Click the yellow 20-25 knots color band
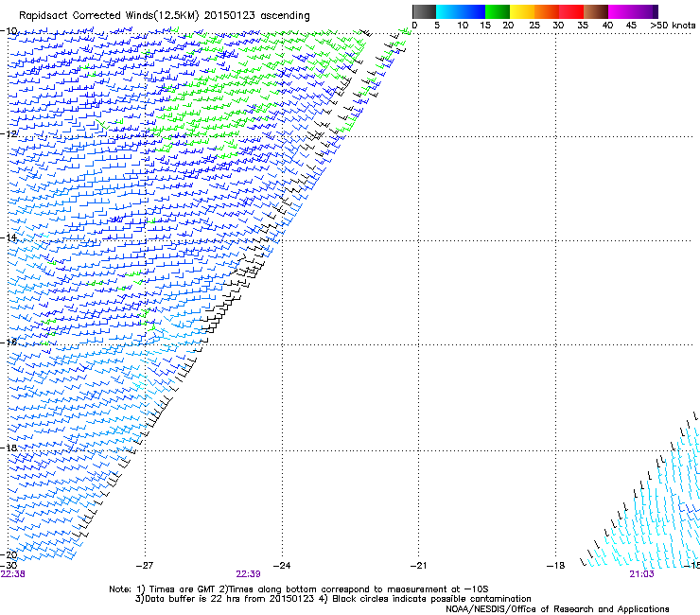This screenshot has width=700, height=615. point(522,11)
